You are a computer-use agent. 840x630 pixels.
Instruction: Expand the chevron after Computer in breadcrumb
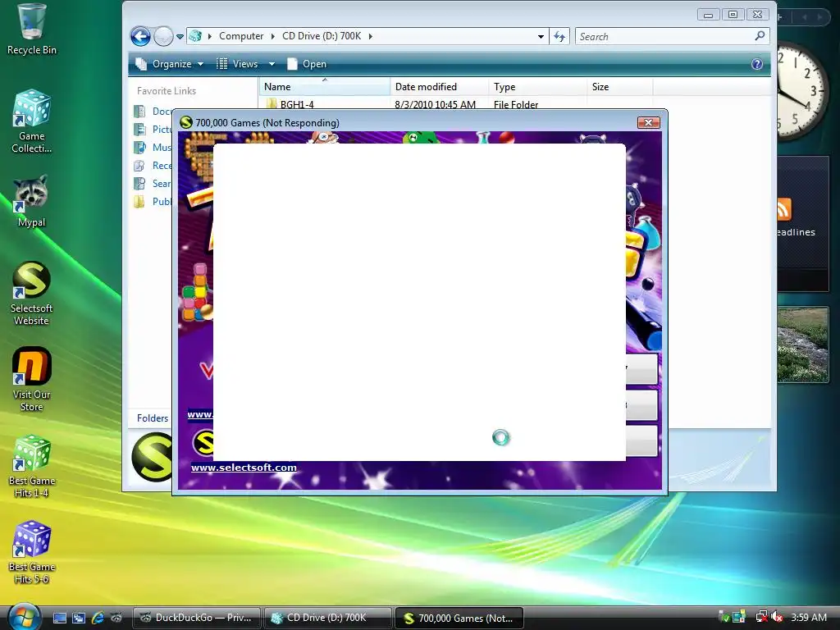(272, 36)
